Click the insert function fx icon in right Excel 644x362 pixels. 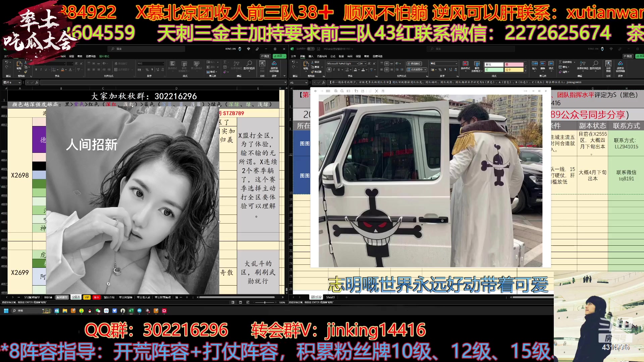323,82
